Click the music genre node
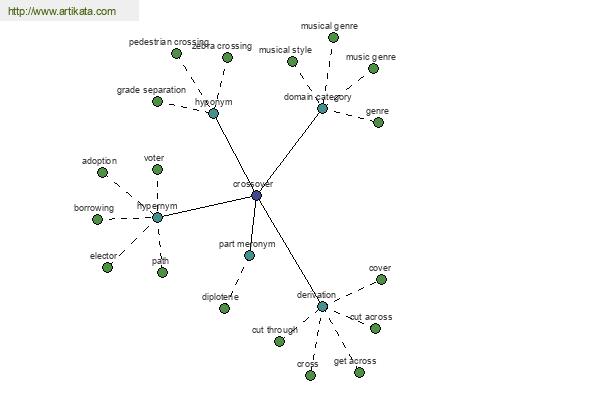 [x=373, y=69]
